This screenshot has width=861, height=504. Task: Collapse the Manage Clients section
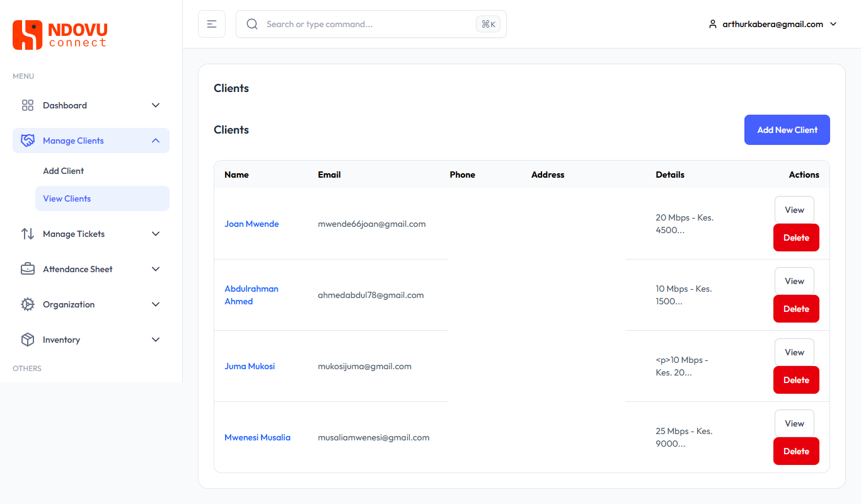[x=156, y=140]
